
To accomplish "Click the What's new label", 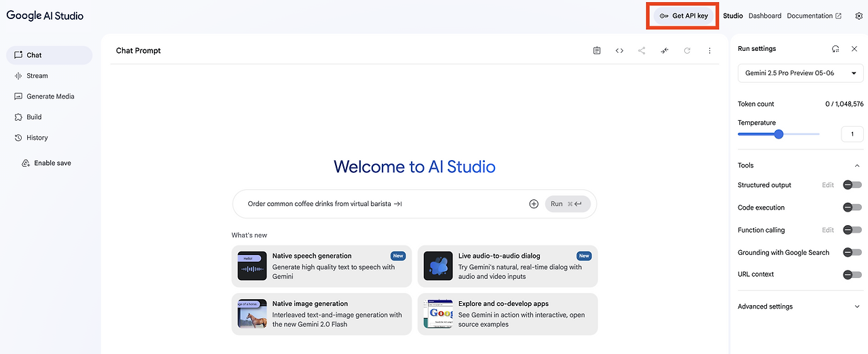I will [250, 235].
